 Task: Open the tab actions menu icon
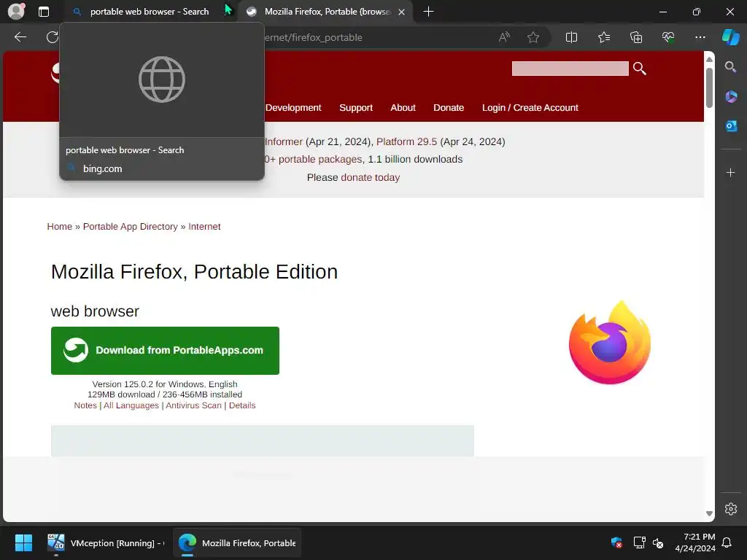tap(44, 12)
